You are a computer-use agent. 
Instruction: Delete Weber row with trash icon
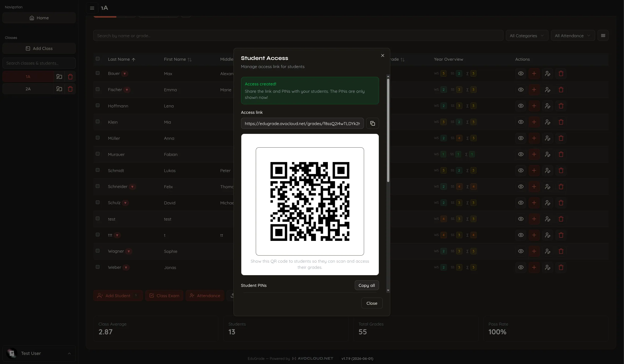point(561,267)
